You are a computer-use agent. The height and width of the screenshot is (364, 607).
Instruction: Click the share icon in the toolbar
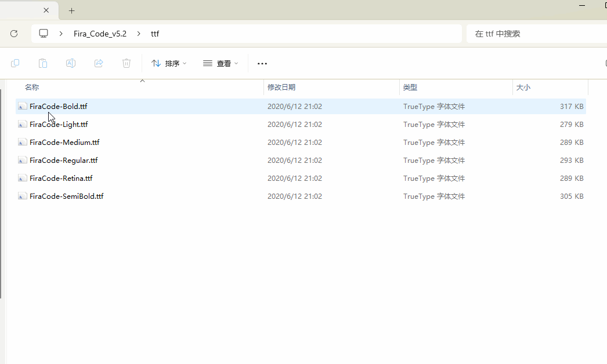(x=99, y=63)
